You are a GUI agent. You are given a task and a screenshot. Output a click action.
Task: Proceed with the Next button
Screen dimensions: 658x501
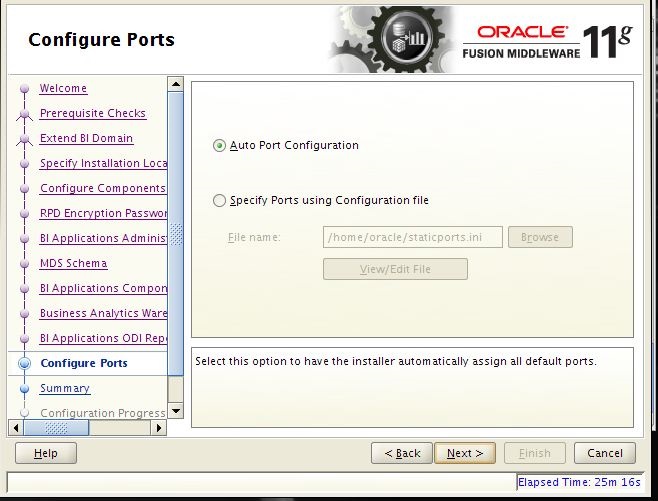point(465,453)
